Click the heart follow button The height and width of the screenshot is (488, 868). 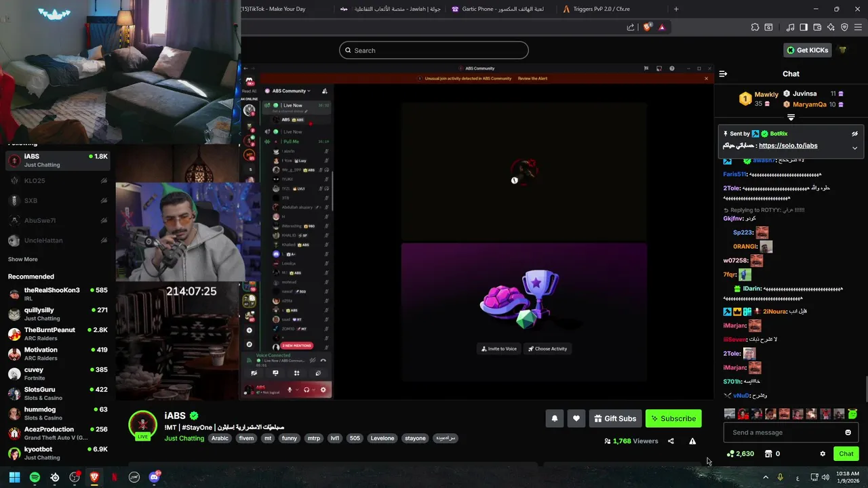576,418
